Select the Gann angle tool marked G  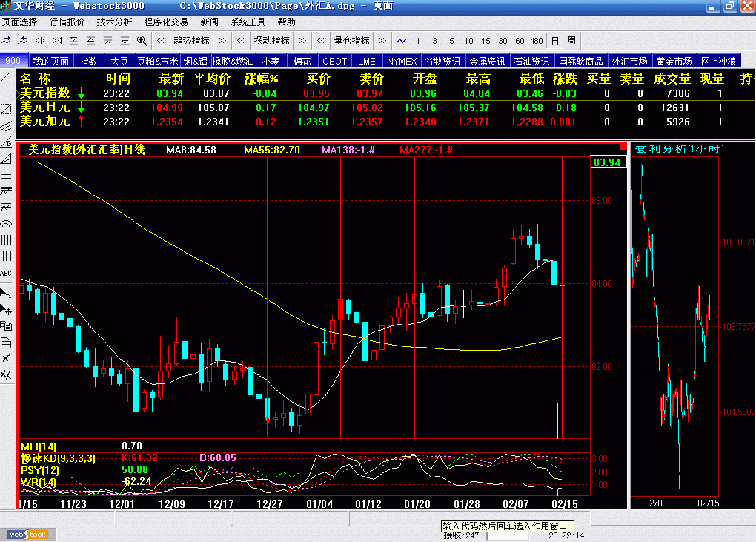point(6,143)
